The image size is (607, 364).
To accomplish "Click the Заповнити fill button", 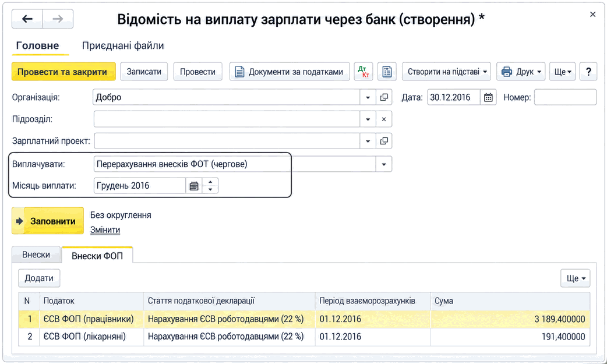I will click(48, 221).
